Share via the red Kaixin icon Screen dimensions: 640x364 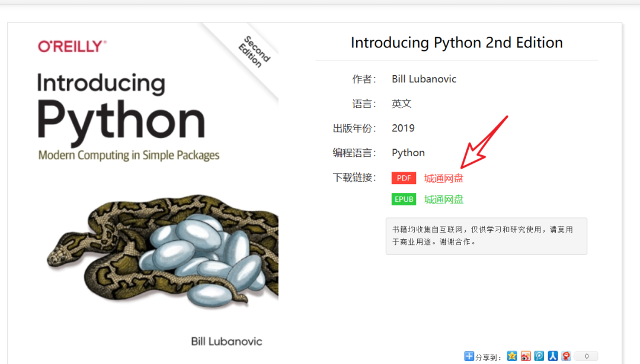[566, 356]
